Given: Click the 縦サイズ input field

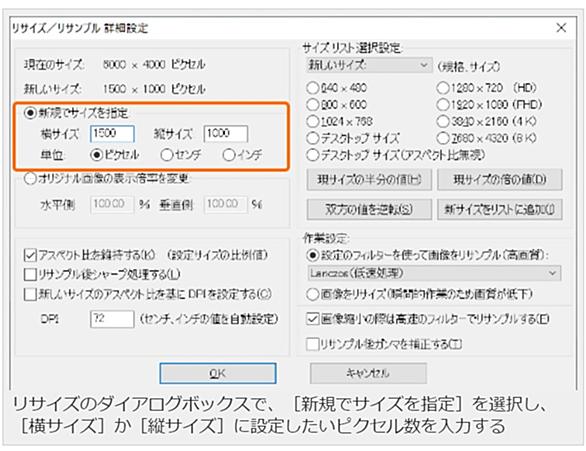Looking at the screenshot, I should click(x=226, y=133).
